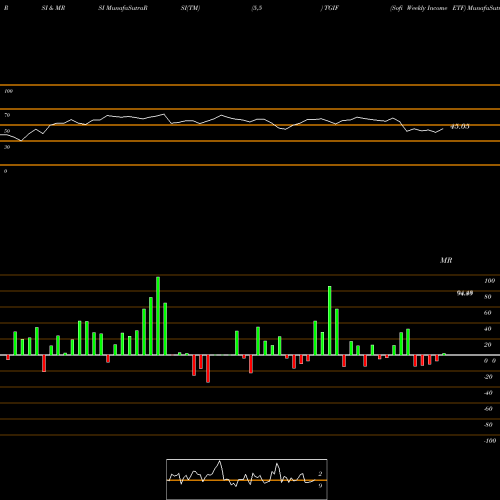
Task: Click the RSI 50 level axis label
Action: (x=7, y=131)
